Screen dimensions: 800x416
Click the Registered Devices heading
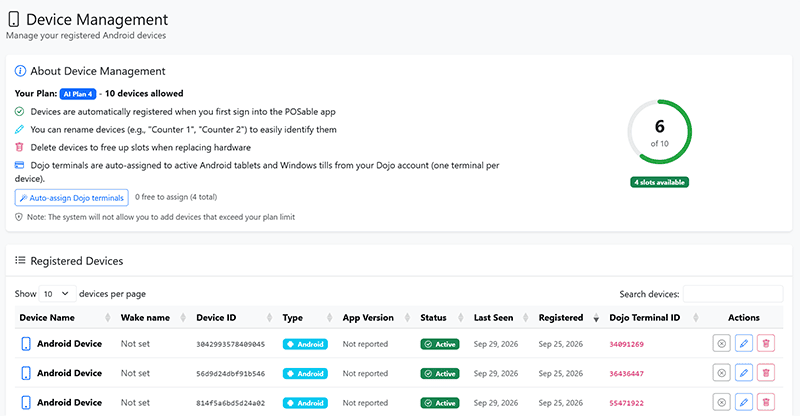pyautogui.click(x=77, y=261)
